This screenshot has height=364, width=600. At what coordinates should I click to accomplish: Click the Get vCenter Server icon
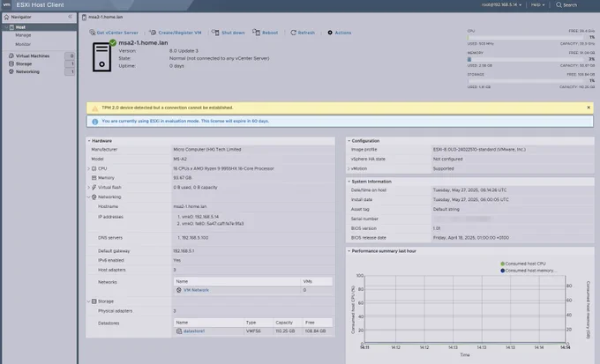[x=93, y=33]
